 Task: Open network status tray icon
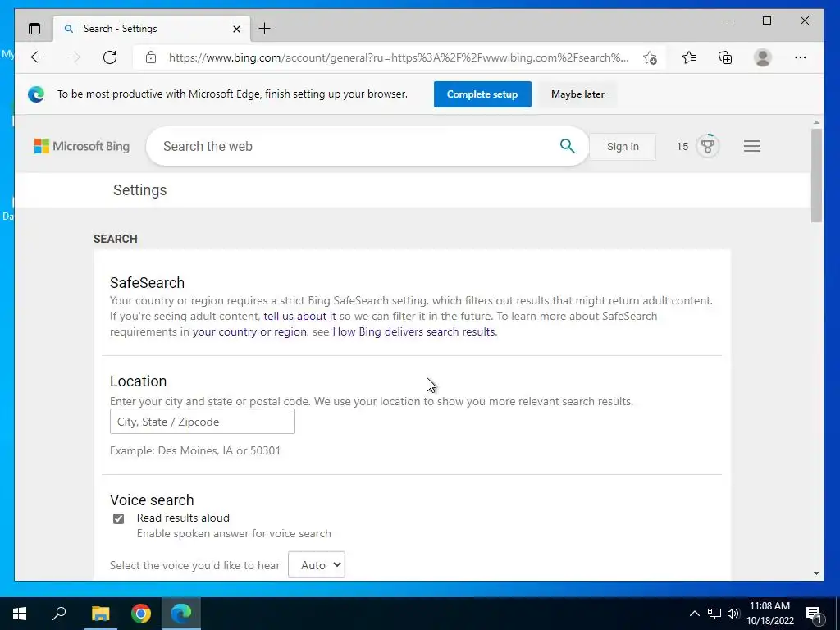pyautogui.click(x=714, y=614)
